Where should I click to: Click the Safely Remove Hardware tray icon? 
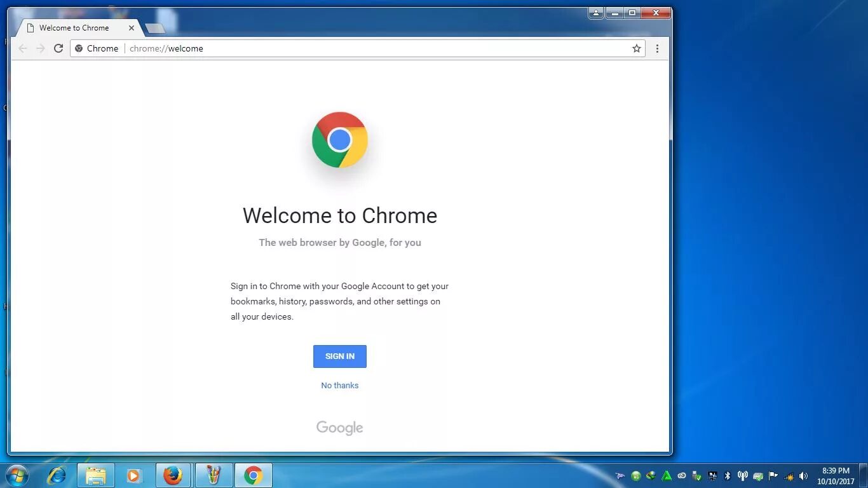[697, 476]
